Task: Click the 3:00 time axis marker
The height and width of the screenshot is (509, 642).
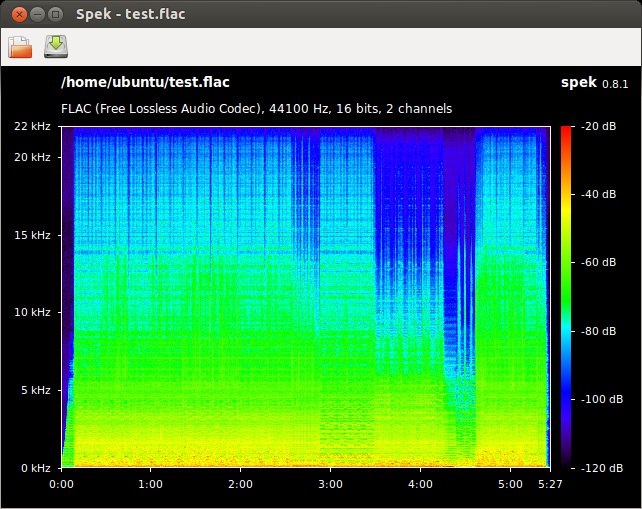Action: (330, 484)
